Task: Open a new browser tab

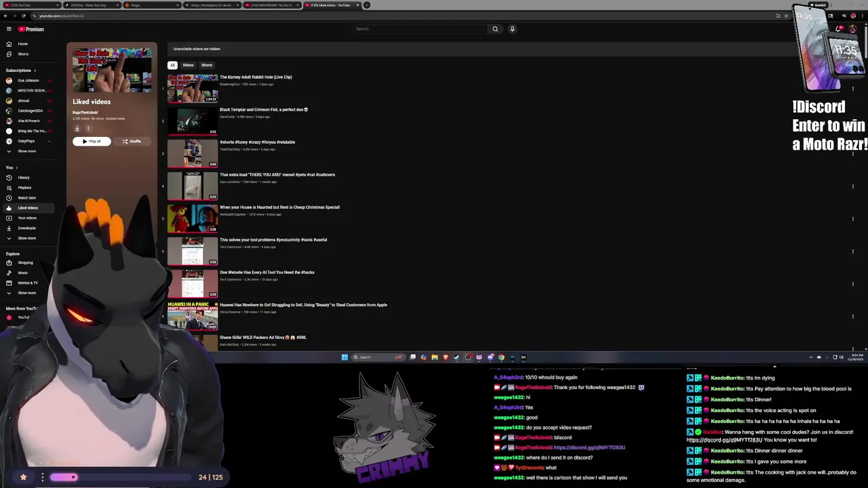Action: (366, 5)
